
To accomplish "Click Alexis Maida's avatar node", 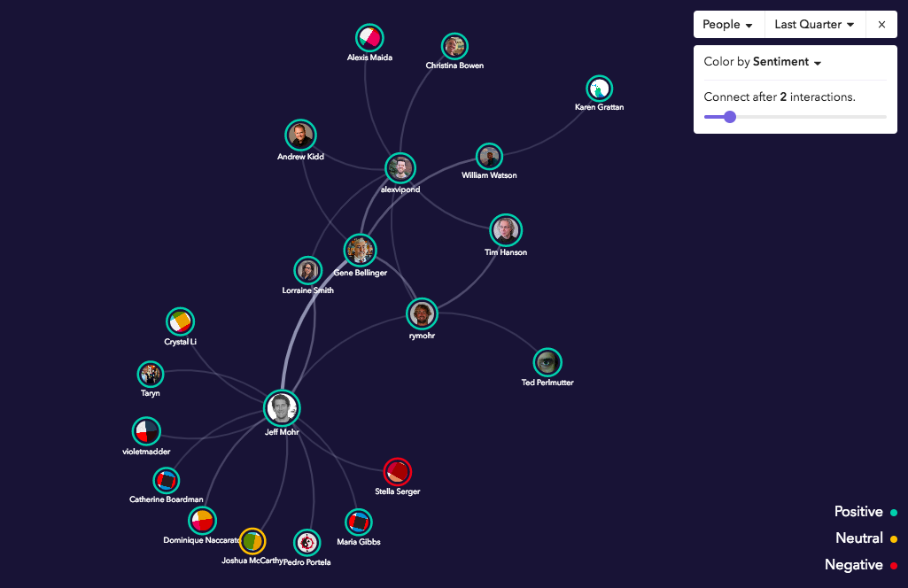I will (x=369, y=37).
